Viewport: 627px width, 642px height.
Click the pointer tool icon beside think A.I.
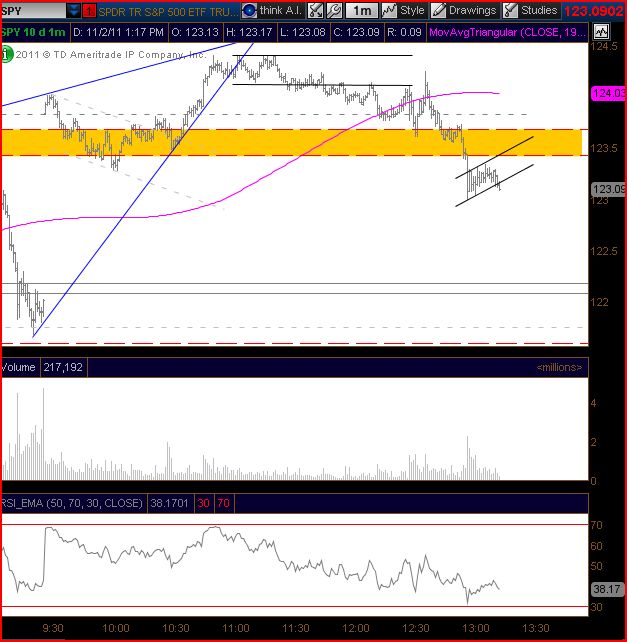[315, 11]
